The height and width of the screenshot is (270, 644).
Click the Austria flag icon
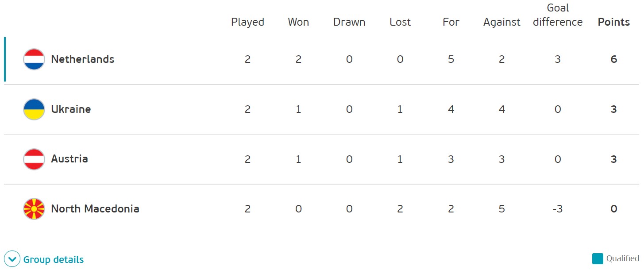[x=34, y=159]
